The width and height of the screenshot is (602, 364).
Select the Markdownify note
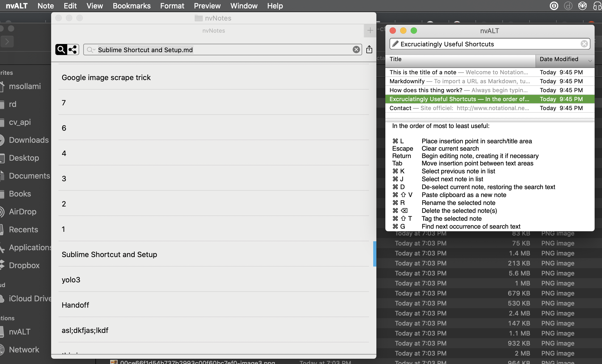tap(460, 81)
